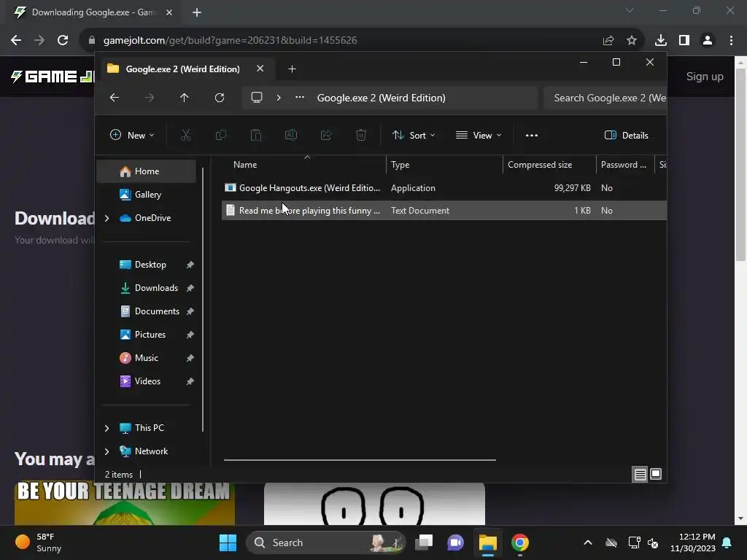Open Videos quick access folder
Image resolution: width=747 pixels, height=560 pixels.
(146, 381)
